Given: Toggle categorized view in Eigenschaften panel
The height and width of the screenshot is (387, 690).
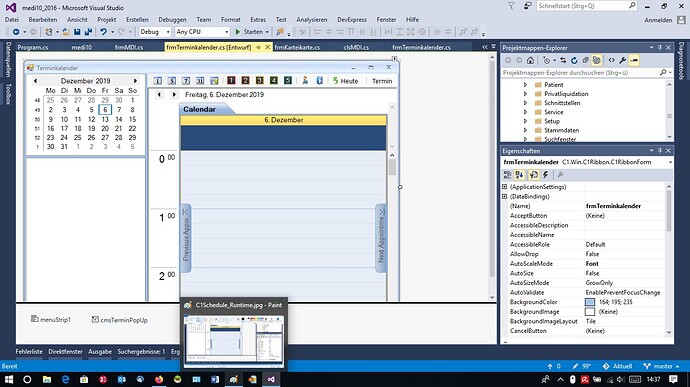Looking at the screenshot, I should [507, 175].
